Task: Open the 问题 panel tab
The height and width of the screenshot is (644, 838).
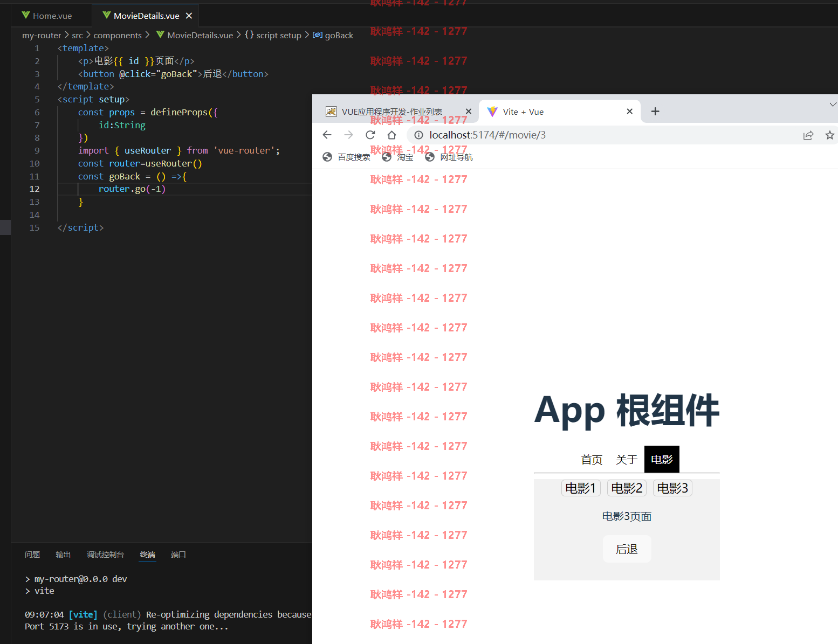Action: (x=32, y=555)
